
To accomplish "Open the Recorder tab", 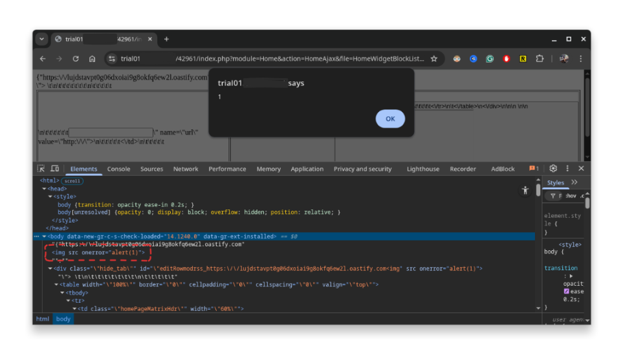I will tap(463, 169).
